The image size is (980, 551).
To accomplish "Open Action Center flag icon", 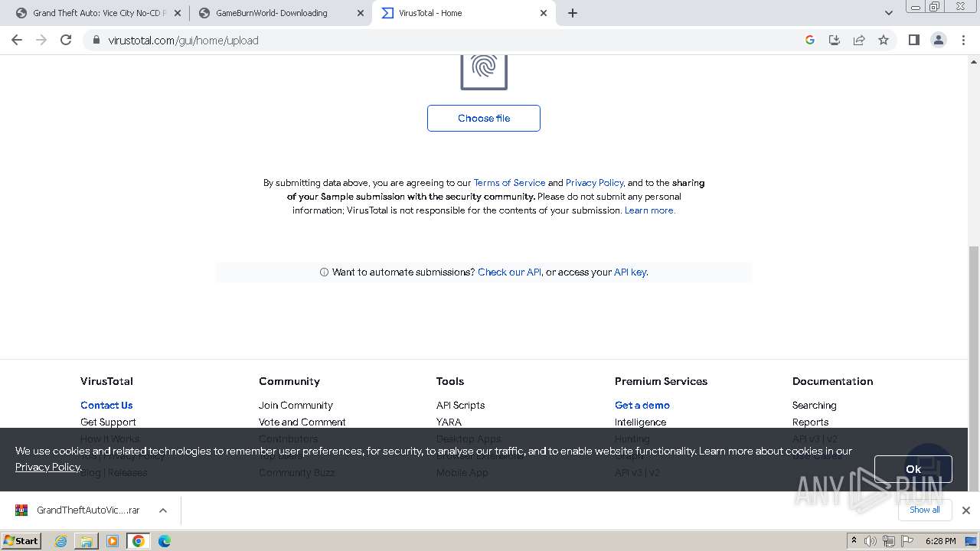I will point(906,541).
